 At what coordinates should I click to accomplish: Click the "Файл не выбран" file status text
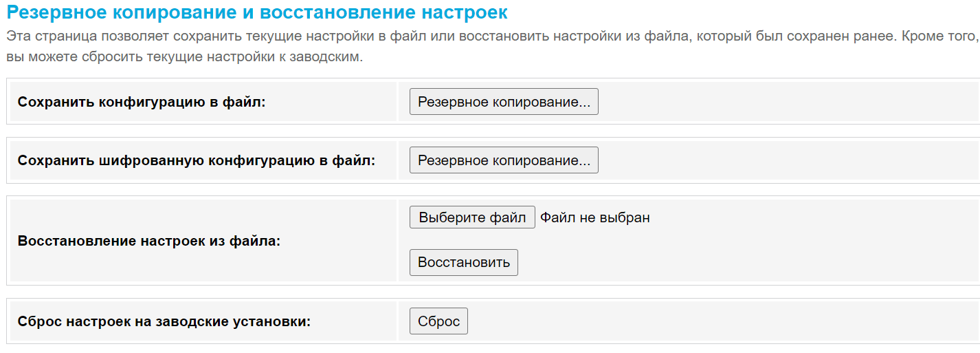click(x=594, y=218)
